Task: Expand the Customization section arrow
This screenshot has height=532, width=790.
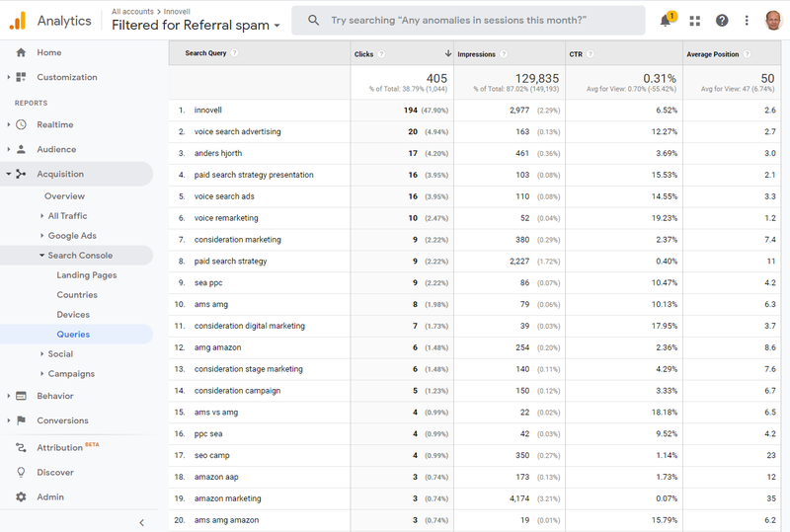Action: (8, 77)
